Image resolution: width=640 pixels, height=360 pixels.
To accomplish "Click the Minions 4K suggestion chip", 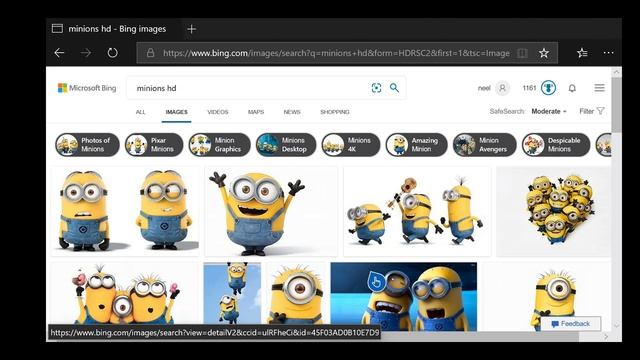I will [x=351, y=144].
